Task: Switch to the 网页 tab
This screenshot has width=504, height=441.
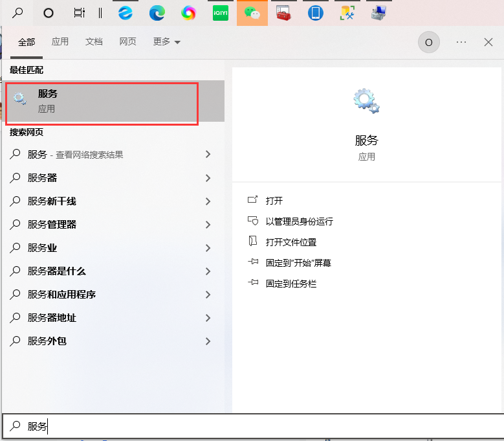Action: (128, 41)
